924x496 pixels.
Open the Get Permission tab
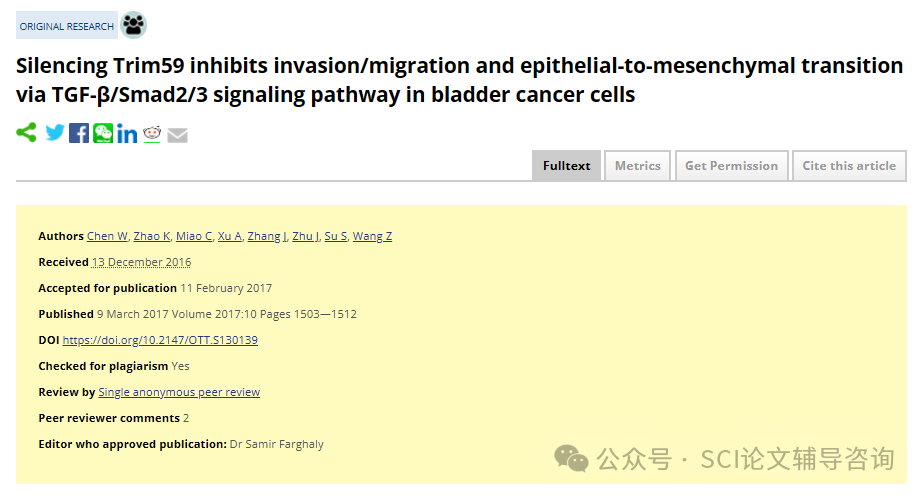tap(731, 166)
